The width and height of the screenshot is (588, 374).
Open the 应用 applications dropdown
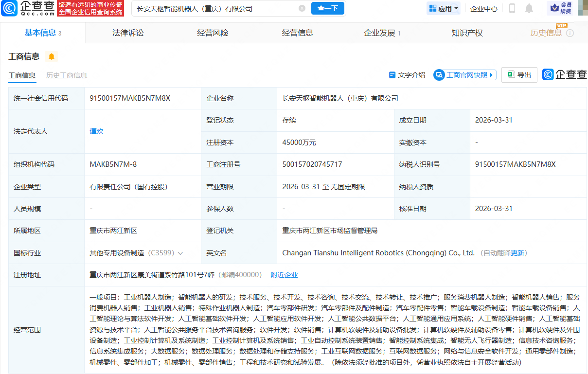point(443,8)
